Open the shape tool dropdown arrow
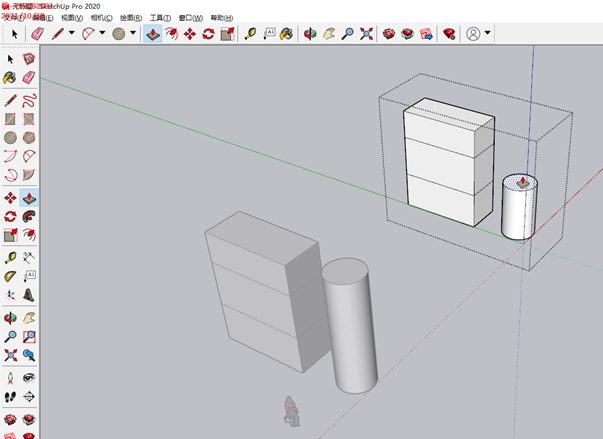Viewport: 603px width, 439px height. (x=133, y=34)
